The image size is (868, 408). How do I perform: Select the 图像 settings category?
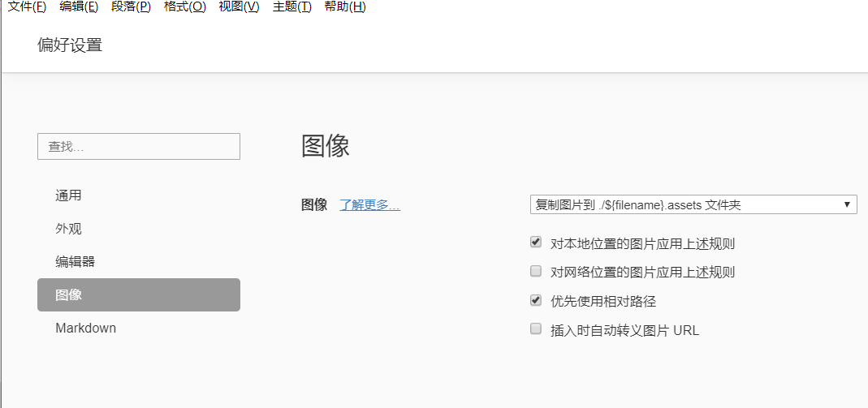138,294
